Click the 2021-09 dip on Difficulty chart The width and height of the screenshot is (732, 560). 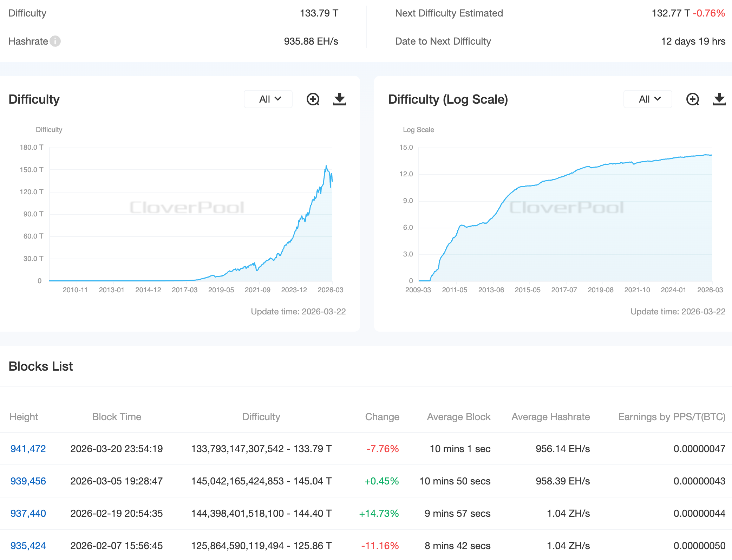click(257, 270)
